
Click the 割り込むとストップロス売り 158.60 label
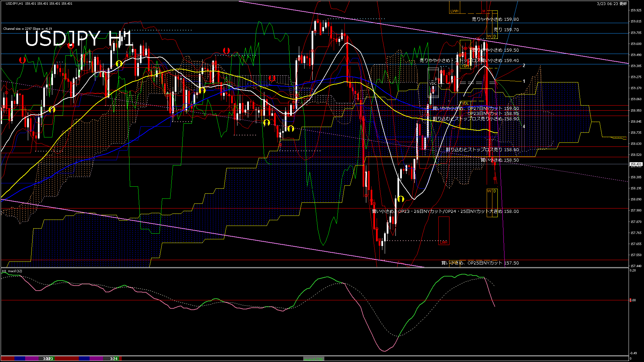click(x=482, y=149)
